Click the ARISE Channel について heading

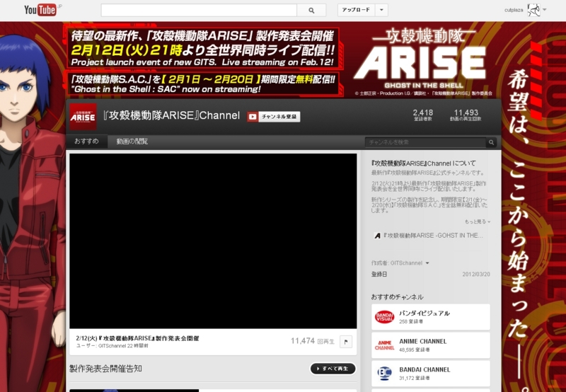point(423,163)
